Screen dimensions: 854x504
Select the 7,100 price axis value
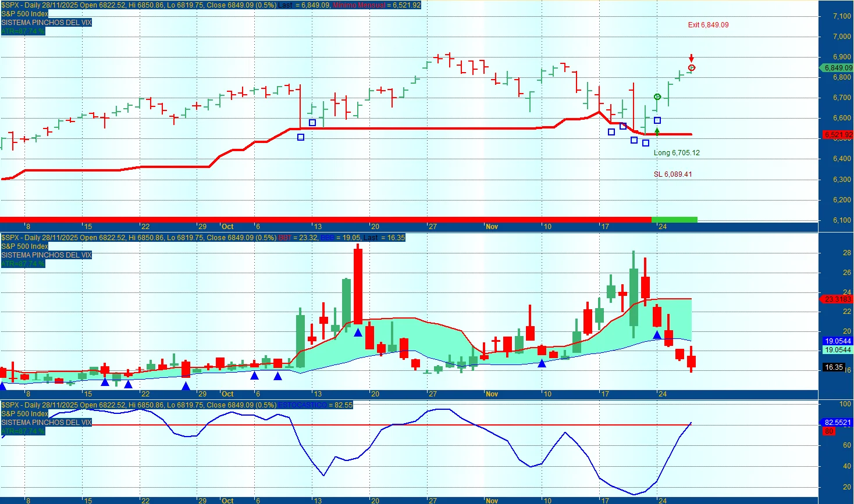point(842,16)
